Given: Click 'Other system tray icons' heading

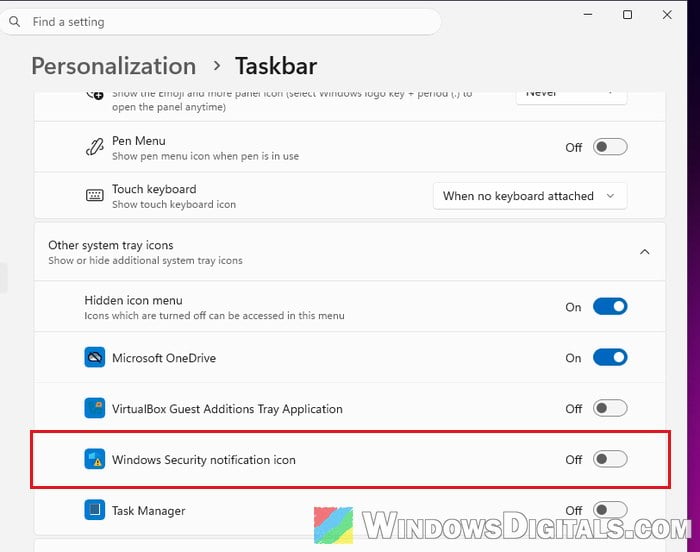Looking at the screenshot, I should (x=111, y=245).
